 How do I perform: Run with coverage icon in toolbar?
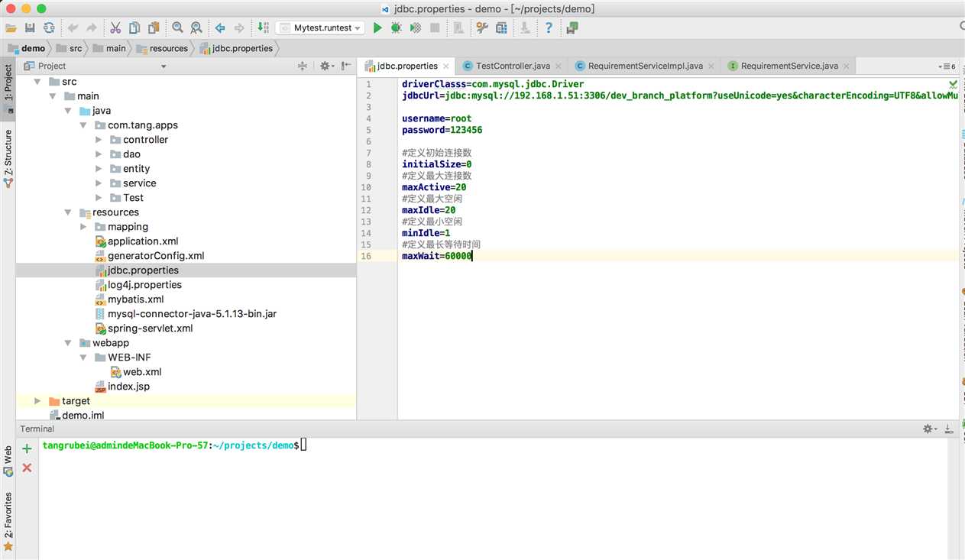click(x=415, y=28)
